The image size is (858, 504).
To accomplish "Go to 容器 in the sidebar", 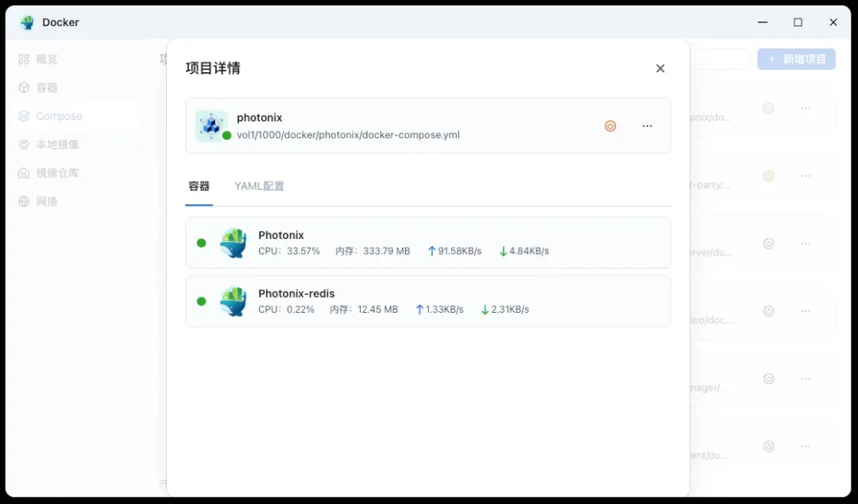I will click(x=47, y=88).
